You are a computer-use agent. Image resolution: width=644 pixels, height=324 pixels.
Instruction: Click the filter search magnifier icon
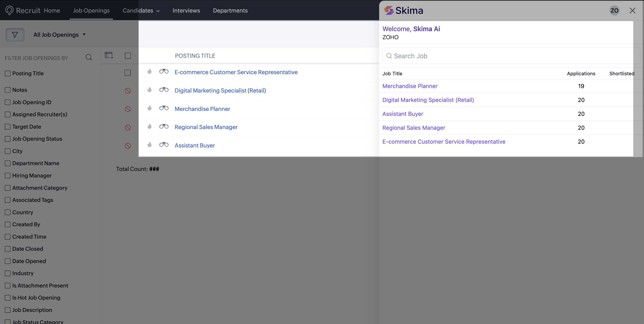coord(89,57)
